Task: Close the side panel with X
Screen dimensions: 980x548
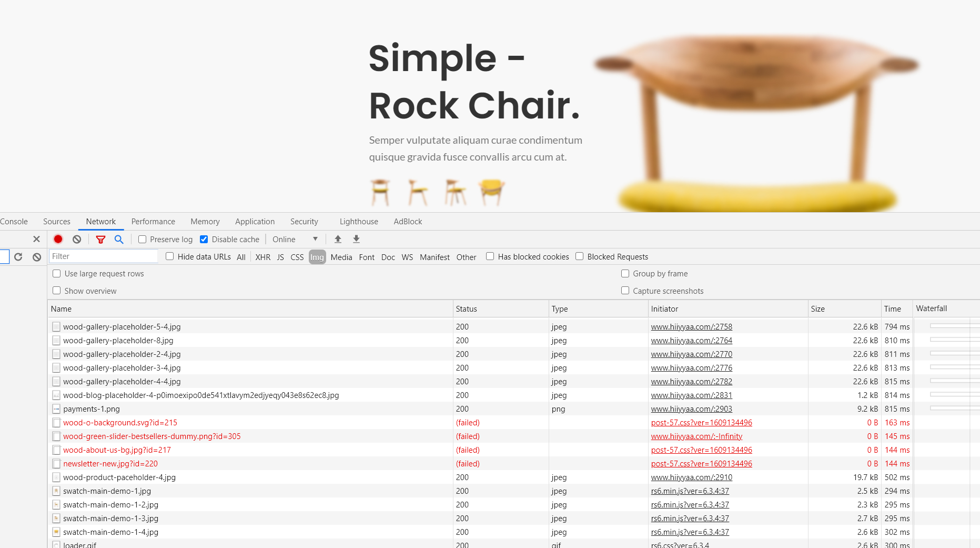Action: [x=36, y=239]
